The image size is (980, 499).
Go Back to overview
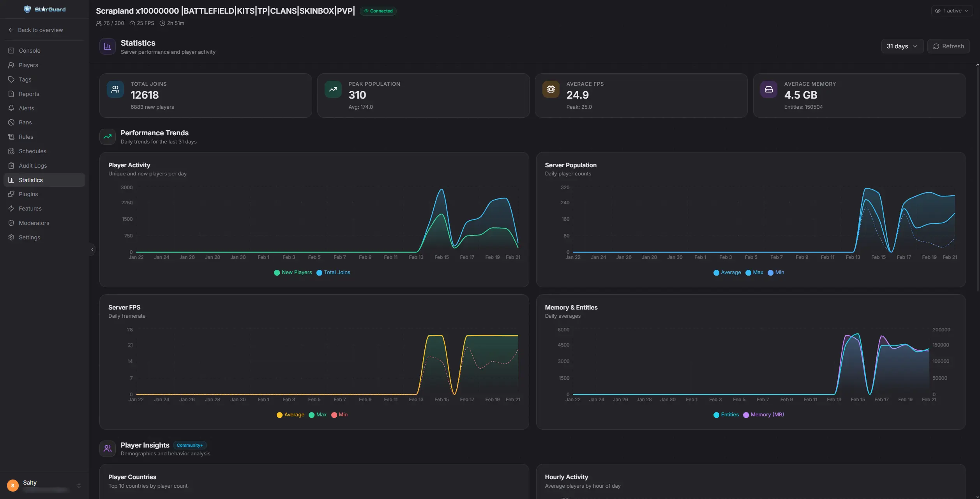36,30
